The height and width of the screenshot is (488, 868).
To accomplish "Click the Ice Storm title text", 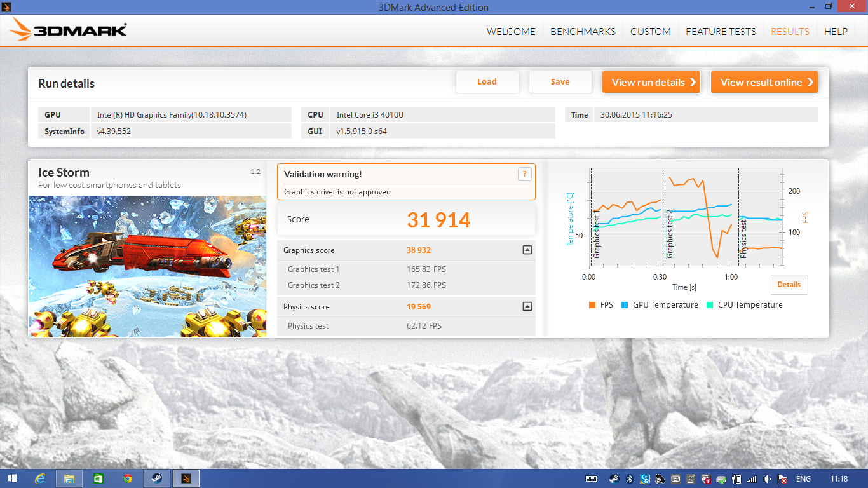I will pyautogui.click(x=64, y=172).
